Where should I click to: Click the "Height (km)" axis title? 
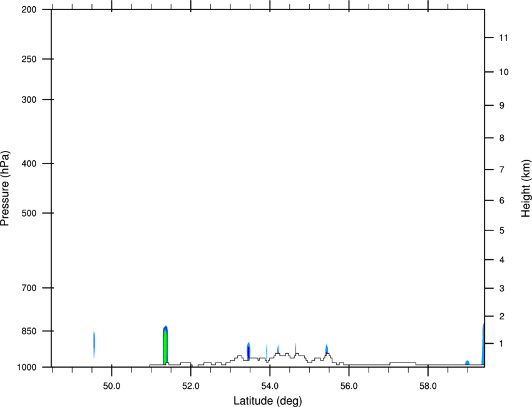[x=526, y=188]
